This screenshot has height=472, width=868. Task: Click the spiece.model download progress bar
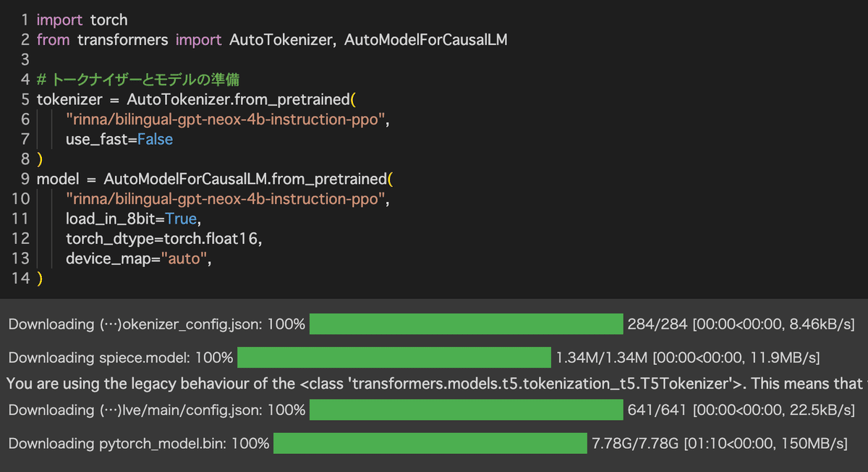point(393,358)
